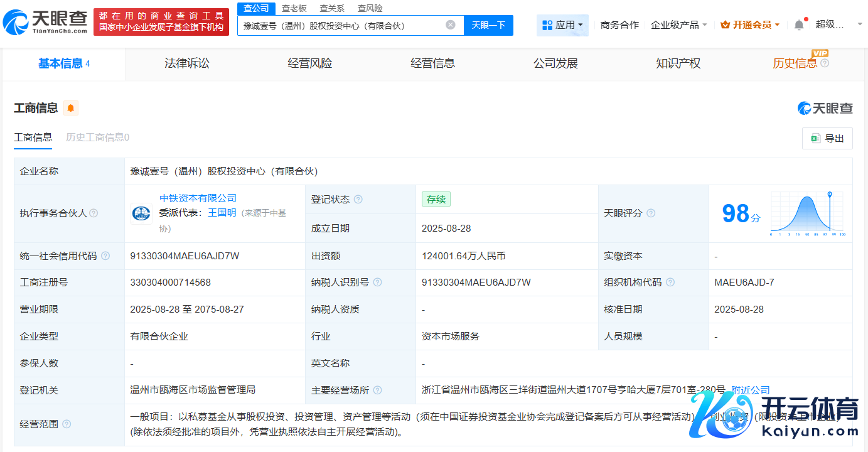868x452 pixels.
Task: Expand the 应用 dropdown menu
Action: coord(562,25)
